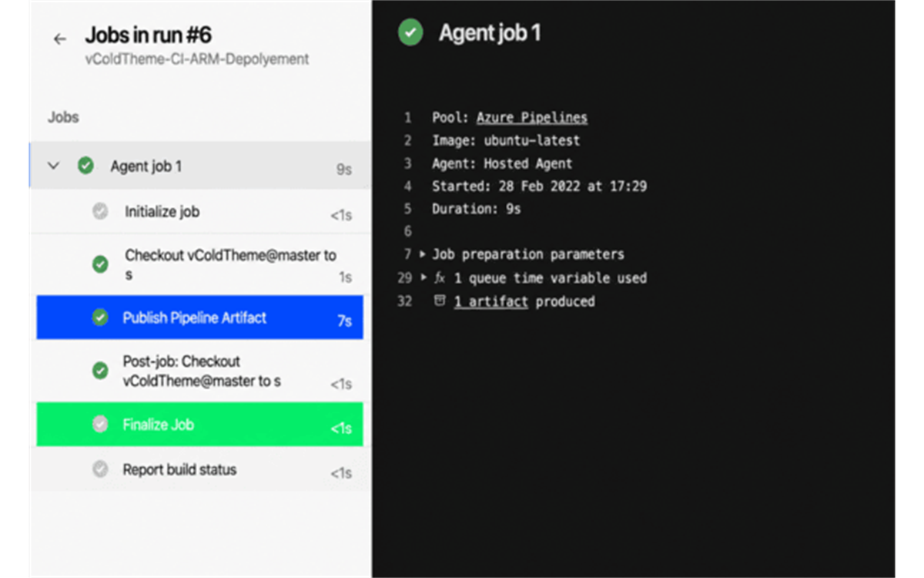Click the Finalize Job status icon
Viewport: 924px width, 578px height.
[100, 424]
